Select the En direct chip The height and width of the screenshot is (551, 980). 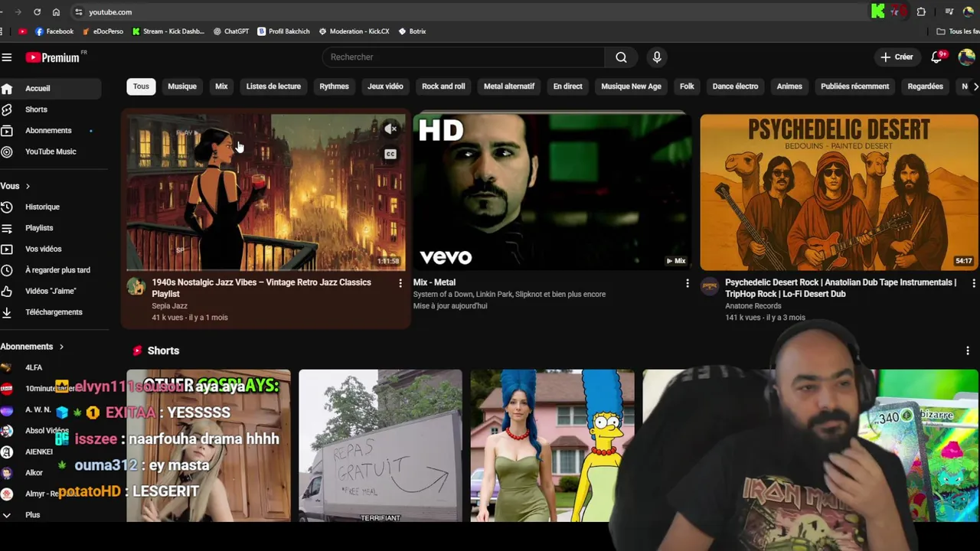tap(568, 86)
